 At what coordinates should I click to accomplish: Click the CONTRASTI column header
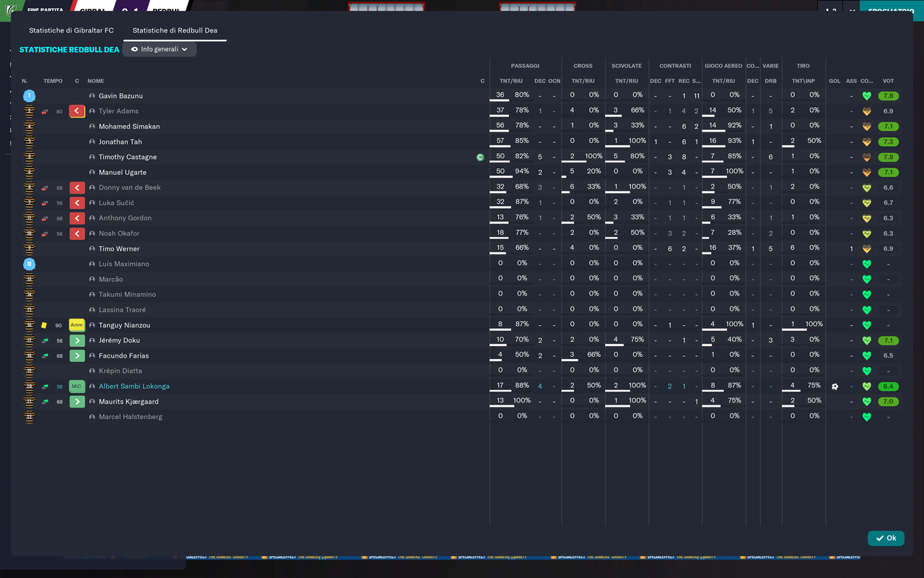pyautogui.click(x=675, y=66)
